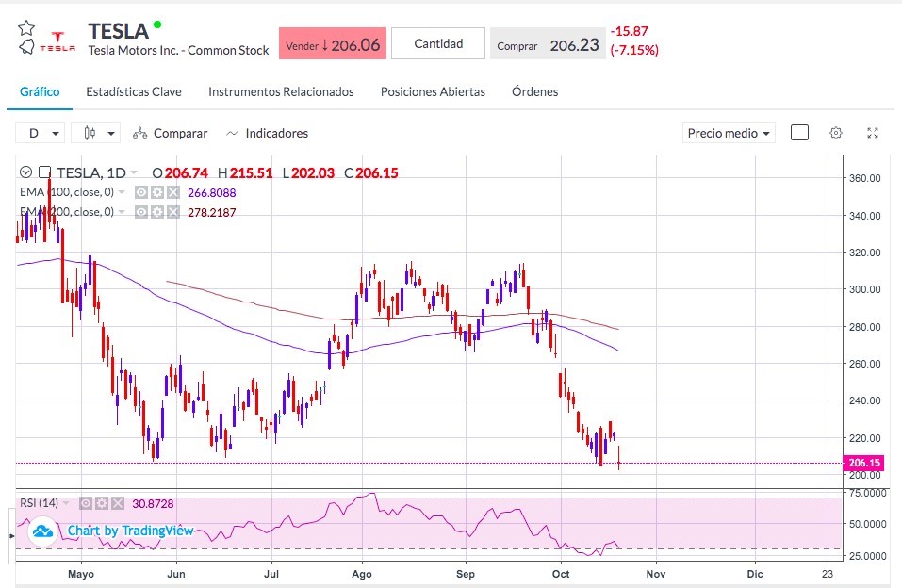
Task: Enter fullscreen chart mode
Action: click(873, 133)
